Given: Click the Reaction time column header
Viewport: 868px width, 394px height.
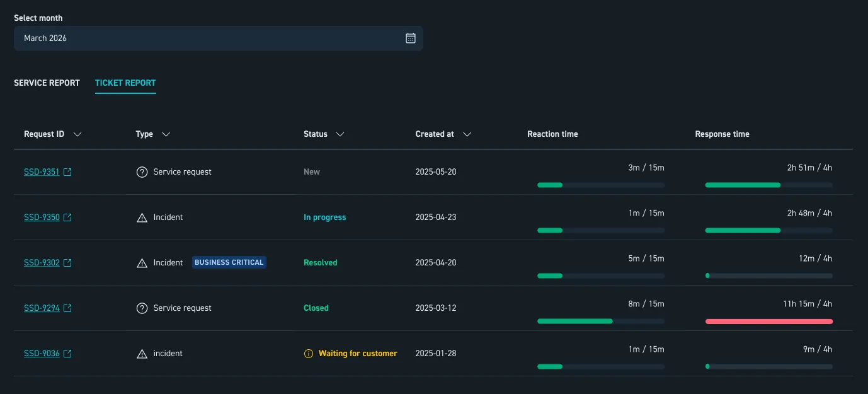Looking at the screenshot, I should pyautogui.click(x=552, y=134).
